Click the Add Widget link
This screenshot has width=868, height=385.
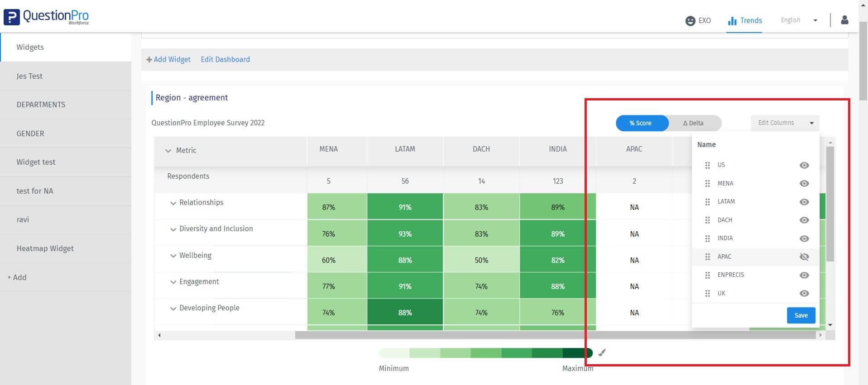coord(168,59)
